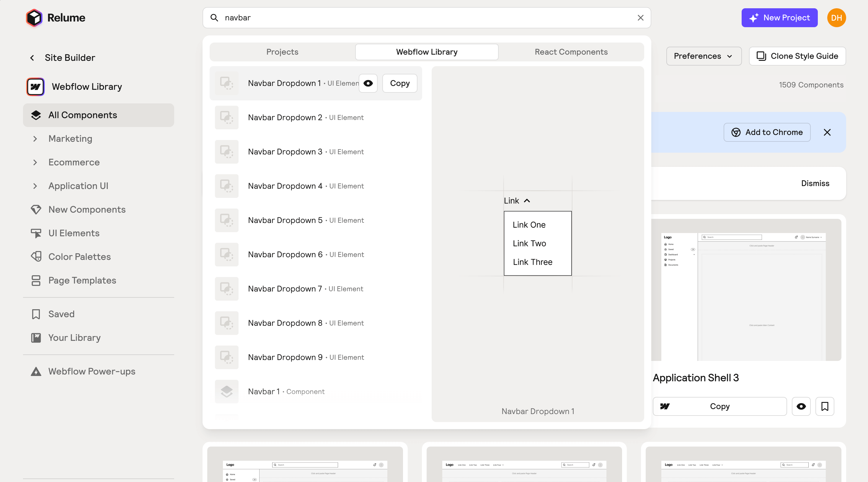Image resolution: width=868 pixels, height=482 pixels.
Task: Select Navbar Dropdown 7 result
Action: pos(316,289)
